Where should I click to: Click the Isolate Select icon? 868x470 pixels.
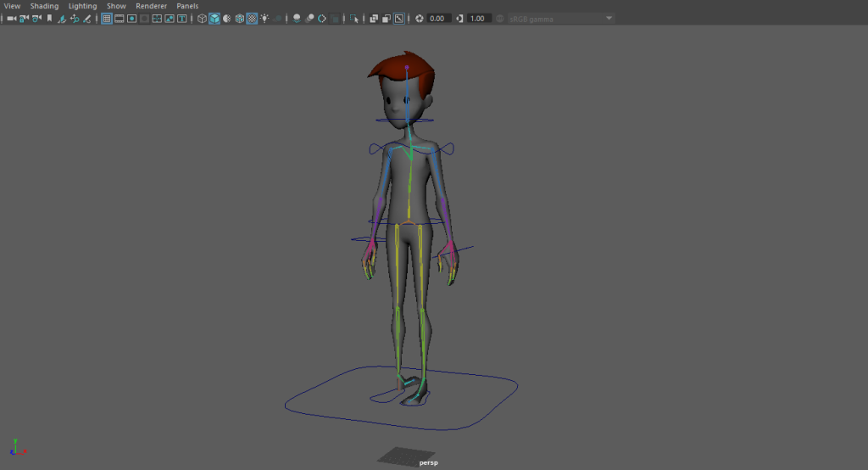pos(354,18)
